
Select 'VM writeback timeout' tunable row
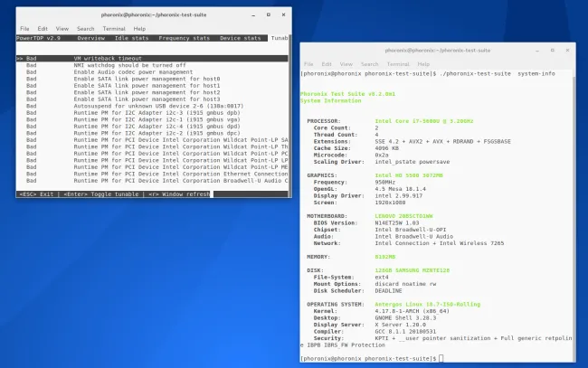coord(152,59)
